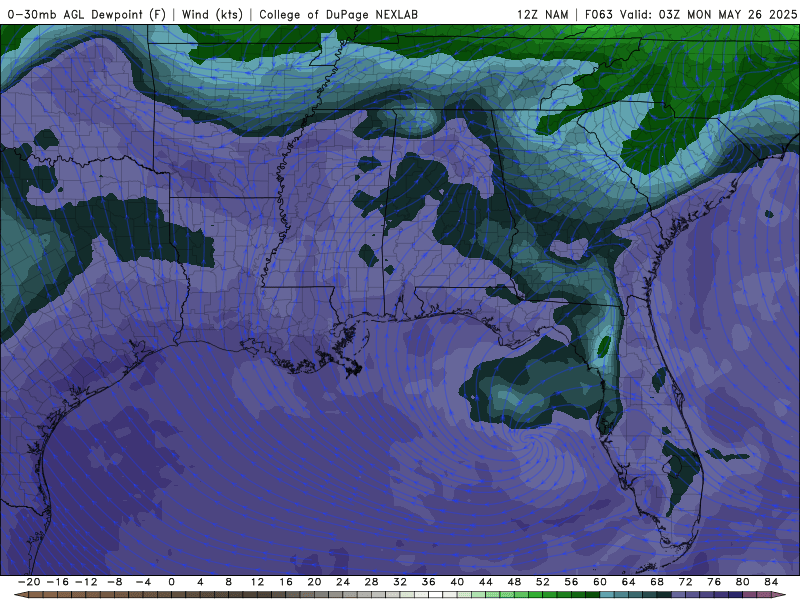Click the 32 value on the color scale

[400, 582]
